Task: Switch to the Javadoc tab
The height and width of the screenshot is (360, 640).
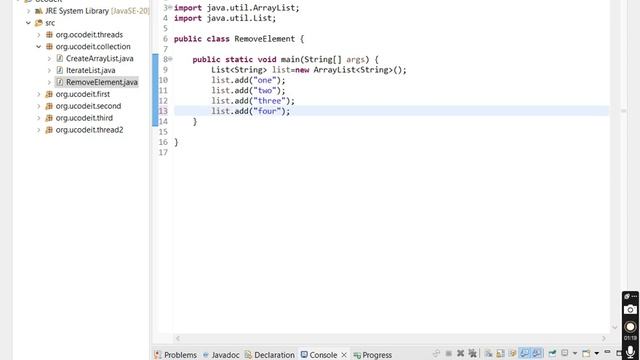Action: [221, 355]
